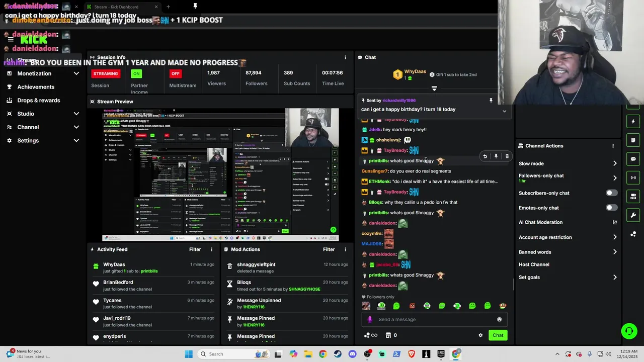The image size is (644, 362).
Task: Open the hamburger menu beside Kick logo
Action: [x=11, y=39]
